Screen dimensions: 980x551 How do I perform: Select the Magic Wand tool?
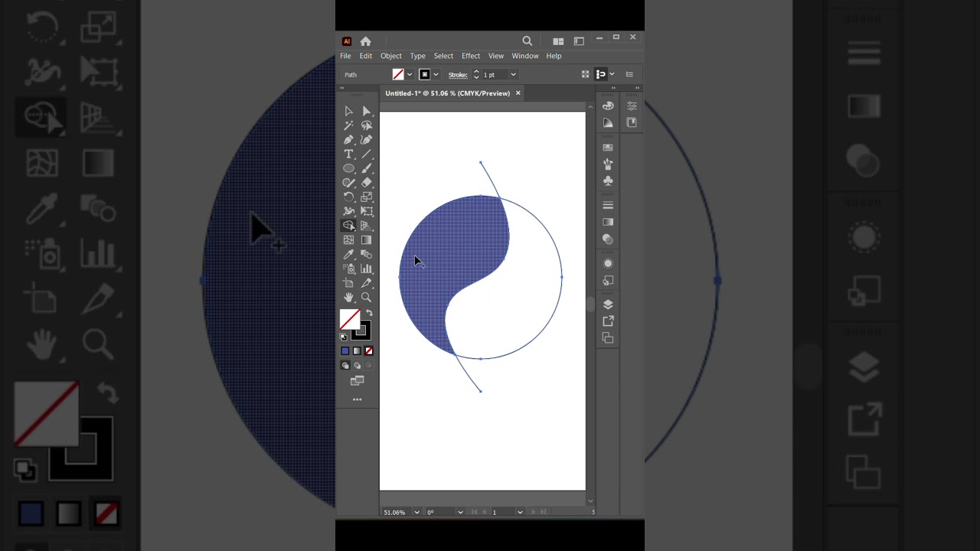[x=348, y=126]
